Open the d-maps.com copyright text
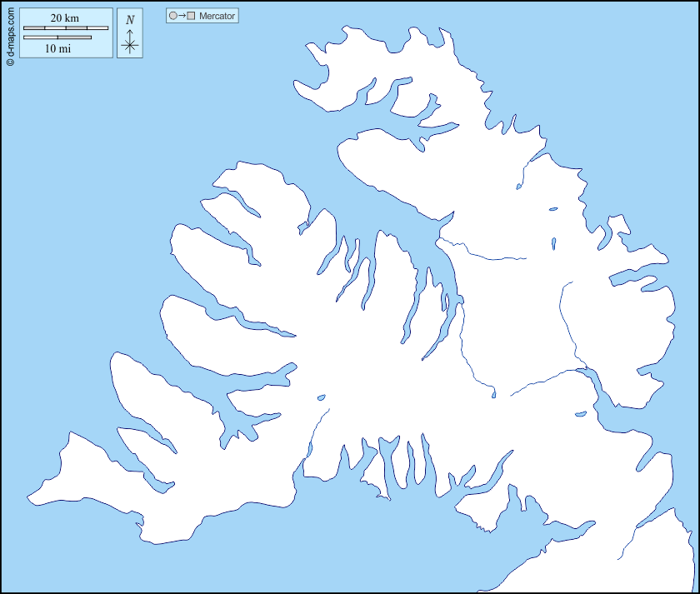Screen dimensions: 700x594 point(9,35)
